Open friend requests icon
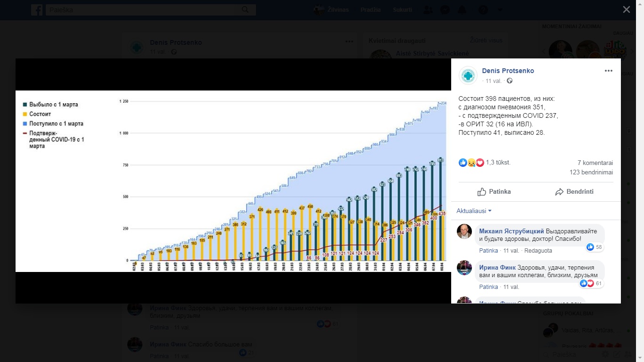 428,10
